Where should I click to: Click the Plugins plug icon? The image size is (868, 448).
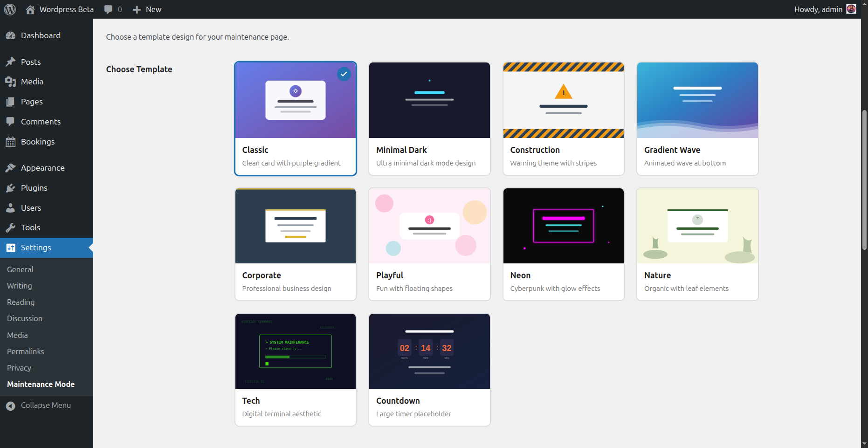click(x=10, y=188)
